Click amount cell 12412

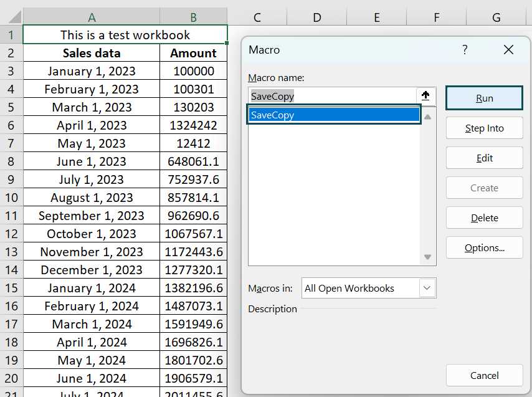[193, 143]
